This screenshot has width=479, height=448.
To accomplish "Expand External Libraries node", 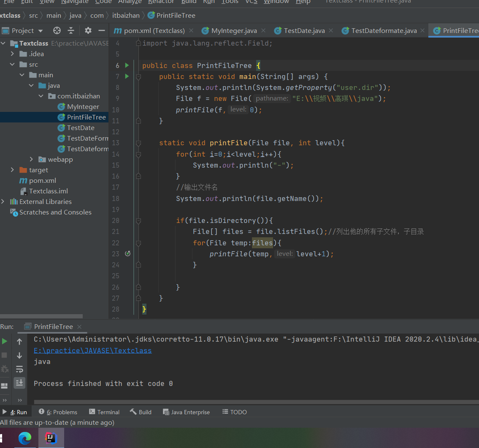I will pyautogui.click(x=3, y=202).
